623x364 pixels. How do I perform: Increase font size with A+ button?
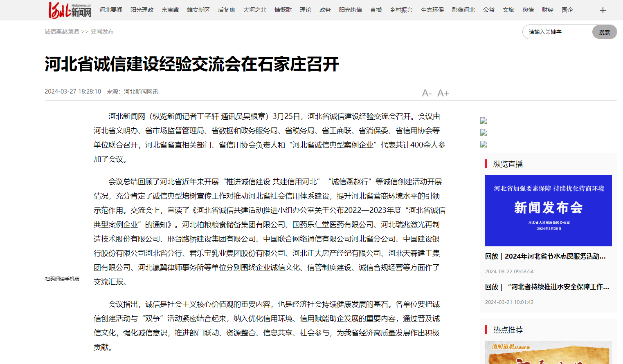(443, 93)
